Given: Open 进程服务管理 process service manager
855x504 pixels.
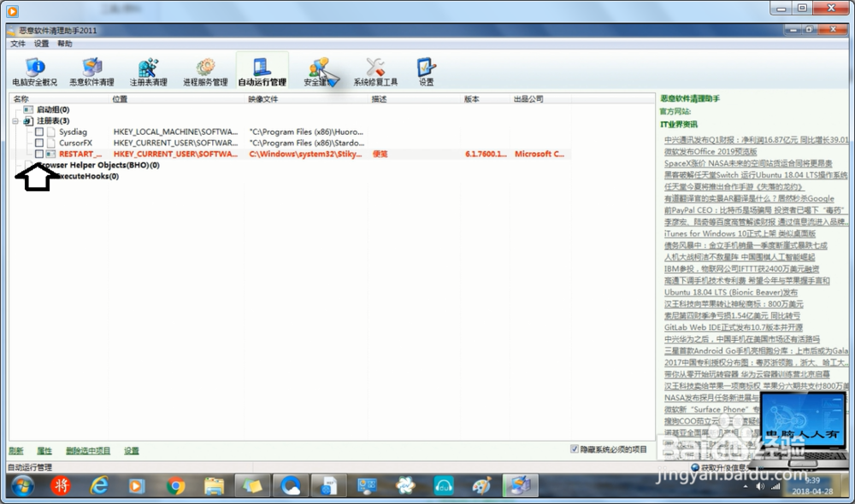Looking at the screenshot, I should (205, 72).
